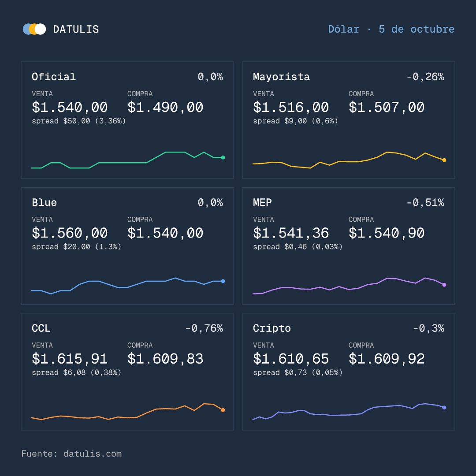The image size is (476, 476).
Task: Click Cripto spread $0,73 (0,05%)
Action: [298, 372]
